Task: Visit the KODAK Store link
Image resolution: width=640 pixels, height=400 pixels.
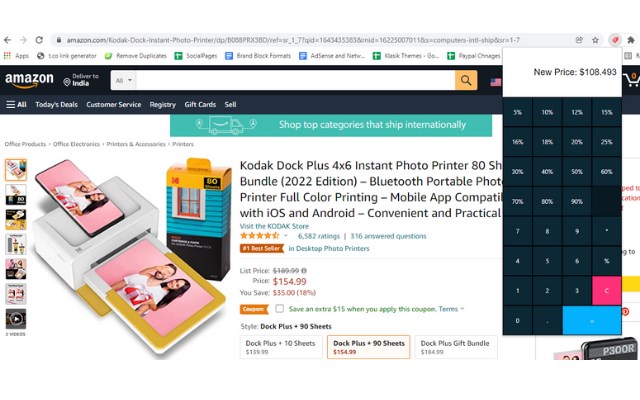Action: [x=274, y=226]
